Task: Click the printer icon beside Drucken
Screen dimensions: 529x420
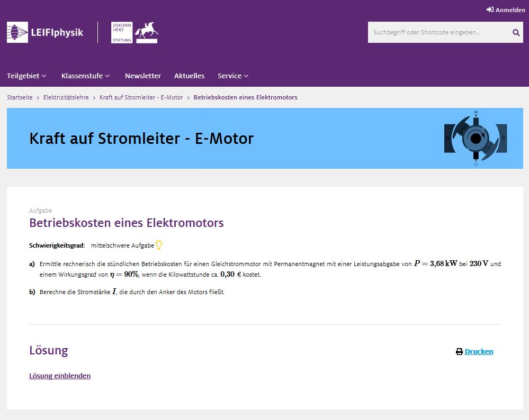Action: 459,352
